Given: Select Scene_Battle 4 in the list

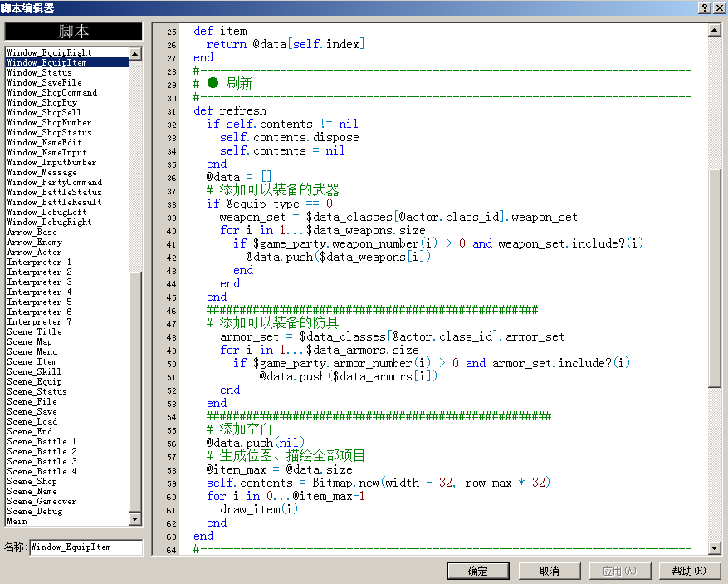Looking at the screenshot, I should click(x=67, y=472).
